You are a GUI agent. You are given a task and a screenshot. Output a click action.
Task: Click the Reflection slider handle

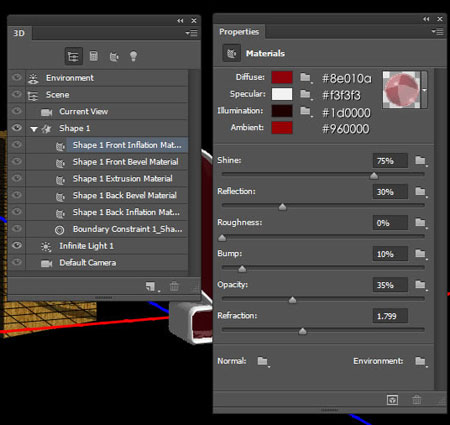[282, 207]
